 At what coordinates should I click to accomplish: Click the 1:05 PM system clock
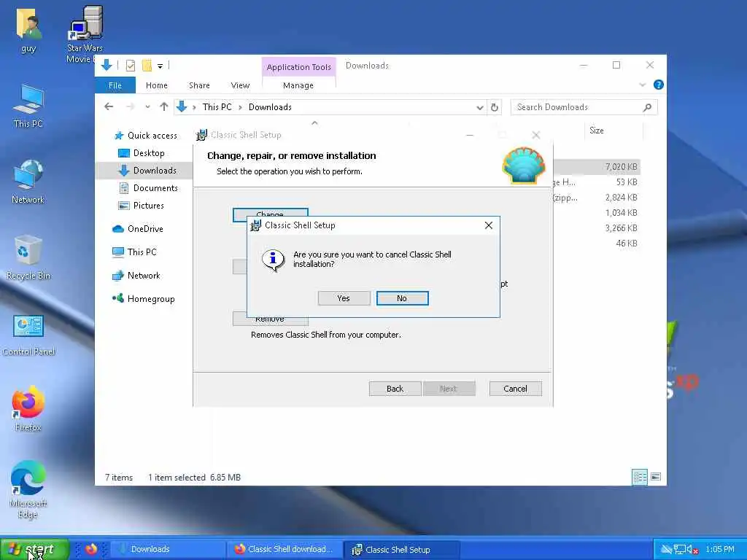[720, 550]
